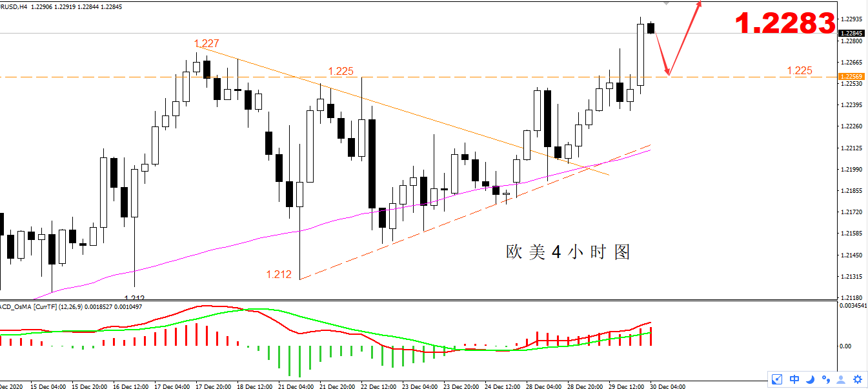Click the 1.22665 price axis value

tap(853, 63)
